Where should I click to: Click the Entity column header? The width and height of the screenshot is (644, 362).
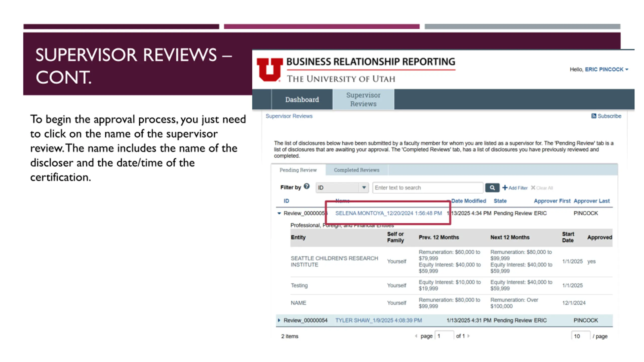pos(298,237)
